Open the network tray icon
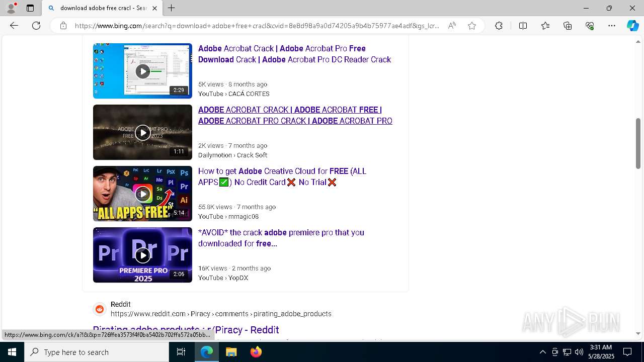This screenshot has height=362, width=644. [x=567, y=352]
